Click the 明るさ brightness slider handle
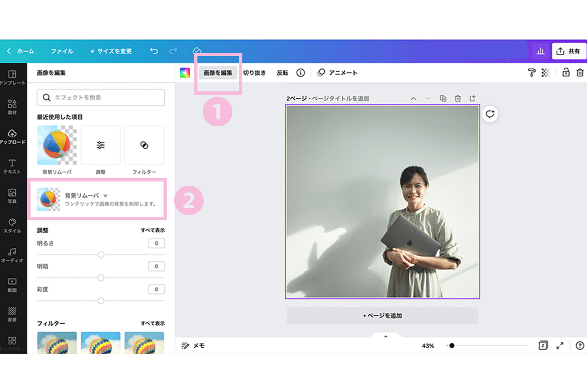Image resolution: width=588 pixels, height=391 pixels. tap(101, 255)
